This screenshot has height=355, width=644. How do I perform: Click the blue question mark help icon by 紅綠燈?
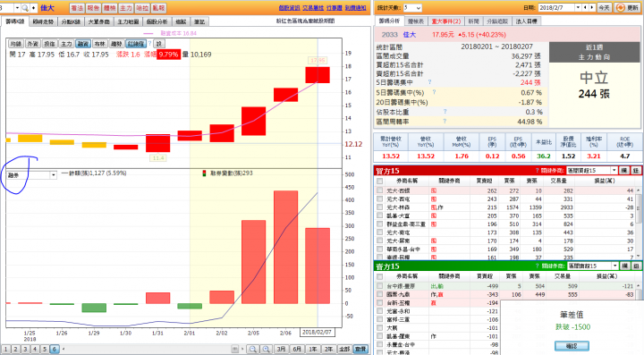pos(150,43)
